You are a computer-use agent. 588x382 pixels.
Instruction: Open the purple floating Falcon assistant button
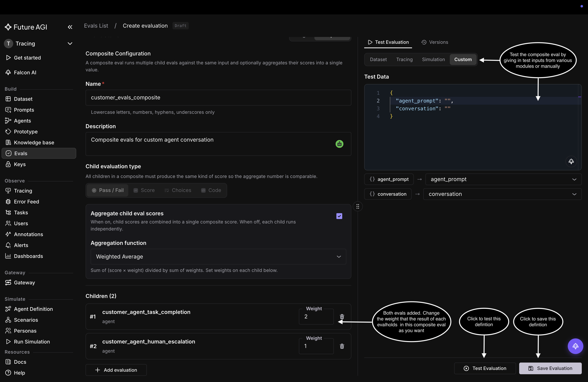575,346
